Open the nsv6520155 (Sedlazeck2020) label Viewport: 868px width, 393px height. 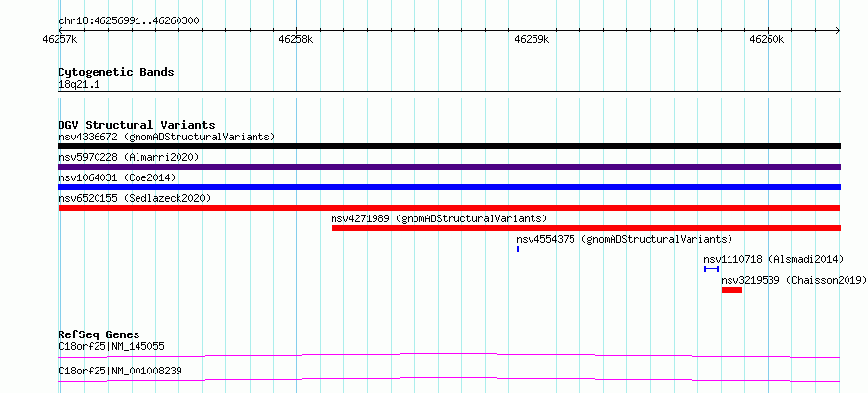click(135, 198)
